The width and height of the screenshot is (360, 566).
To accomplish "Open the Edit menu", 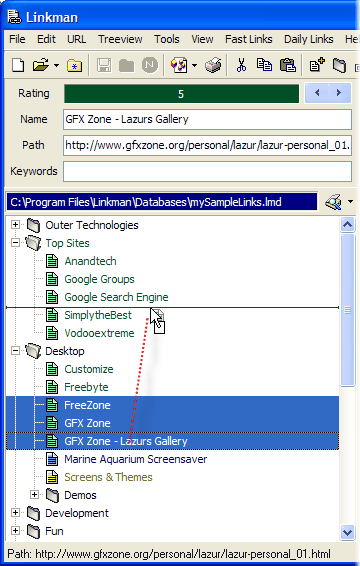I will tap(46, 39).
